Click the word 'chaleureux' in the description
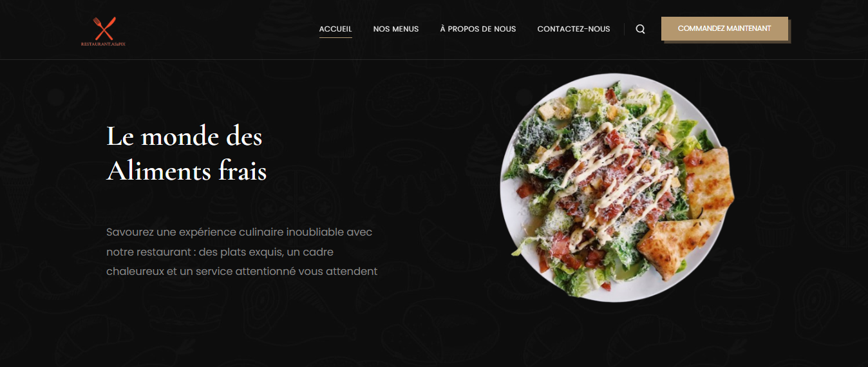868x367 pixels. coord(135,271)
